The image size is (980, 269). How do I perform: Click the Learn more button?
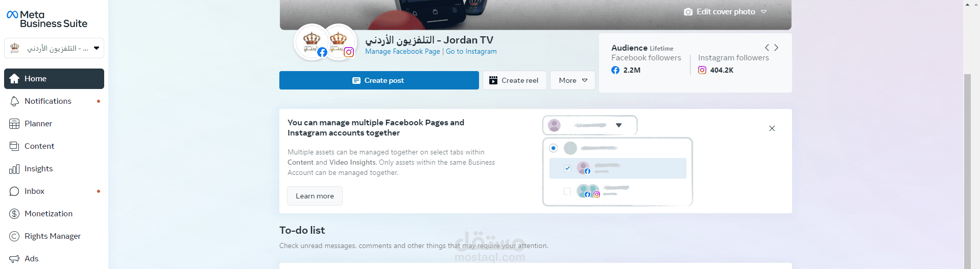click(315, 196)
